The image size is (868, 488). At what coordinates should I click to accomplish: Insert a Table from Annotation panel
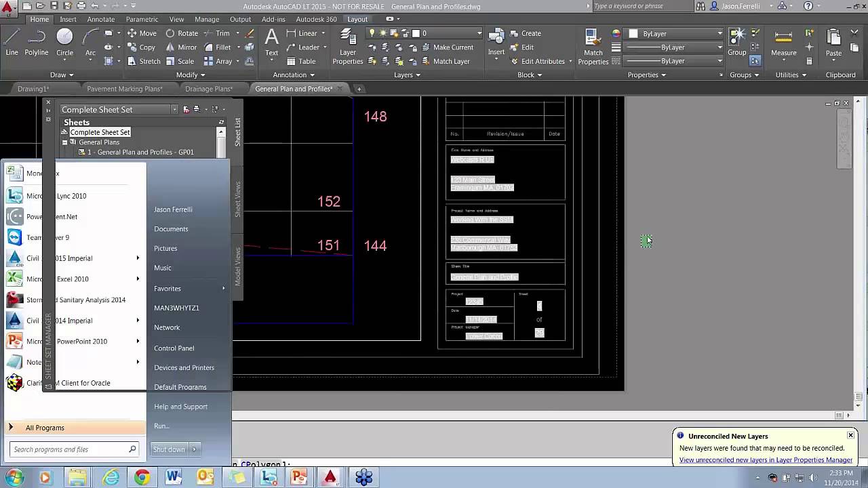pyautogui.click(x=301, y=61)
